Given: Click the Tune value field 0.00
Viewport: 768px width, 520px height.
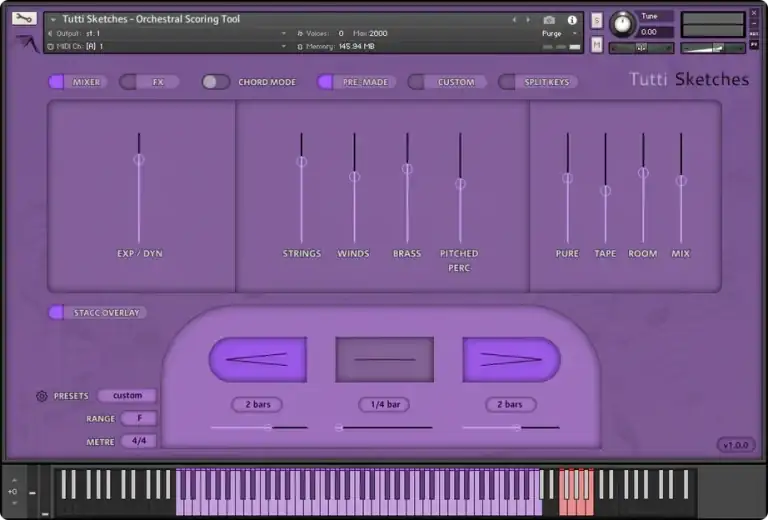Looking at the screenshot, I should [655, 32].
